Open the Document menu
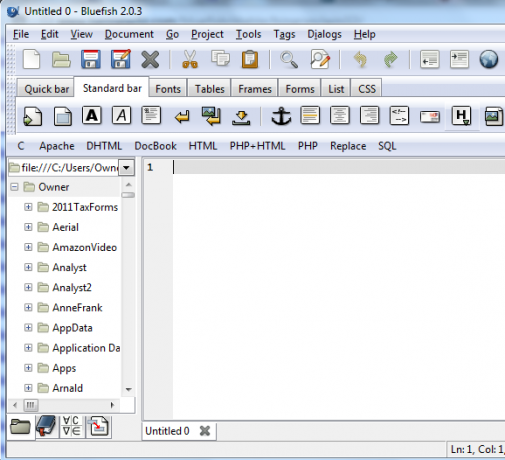 point(129,34)
